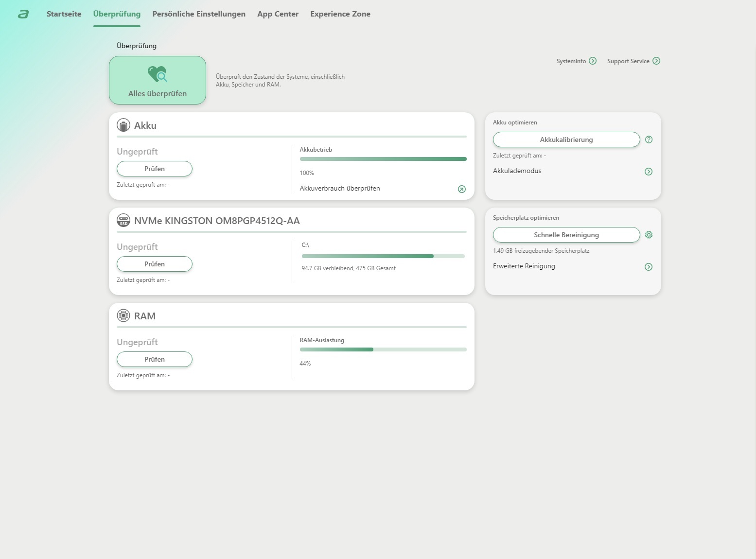Click the RAM chip icon
Image resolution: width=756 pixels, height=559 pixels.
(x=123, y=316)
